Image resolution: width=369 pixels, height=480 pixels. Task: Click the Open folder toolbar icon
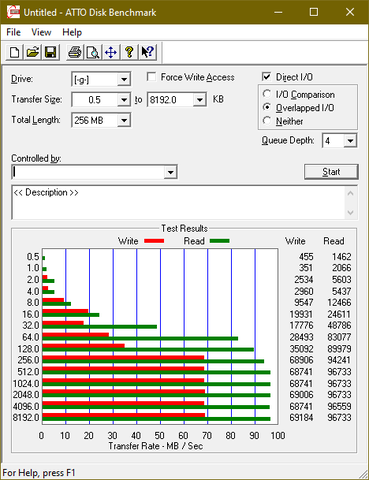pos(33,52)
